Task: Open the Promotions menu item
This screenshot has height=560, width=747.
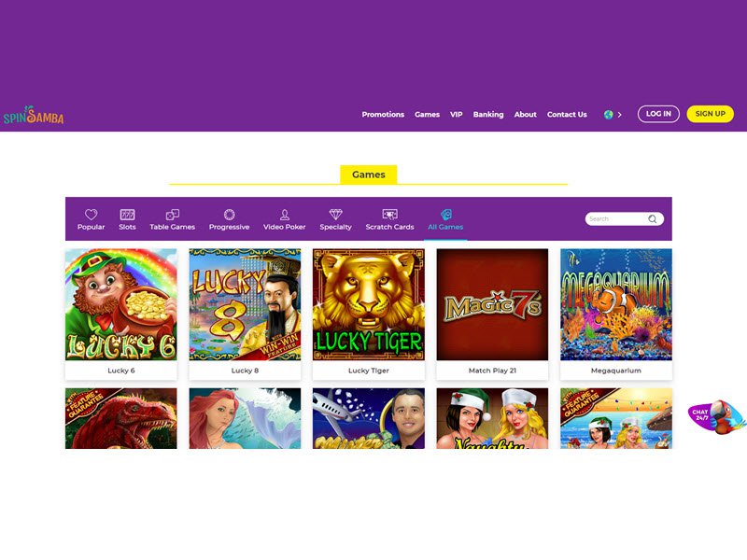Action: (383, 114)
